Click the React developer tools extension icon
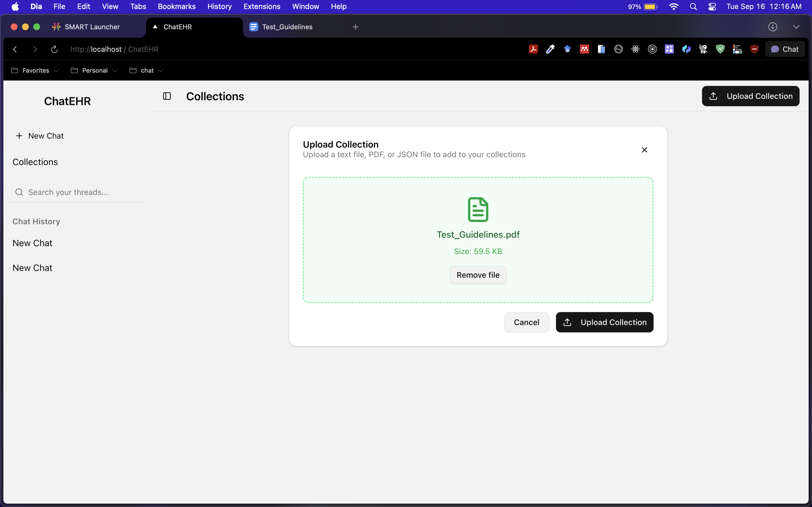This screenshot has height=507, width=812. click(x=635, y=49)
